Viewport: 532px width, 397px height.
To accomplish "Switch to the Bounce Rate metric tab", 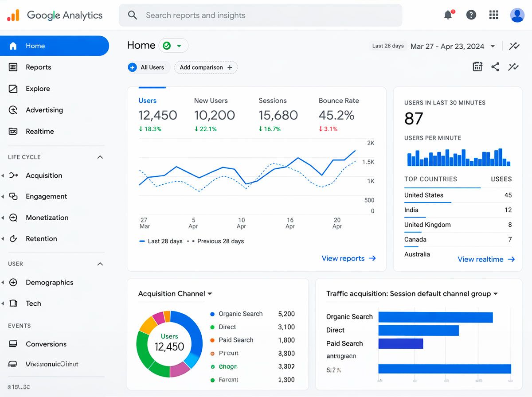I will tap(339, 101).
